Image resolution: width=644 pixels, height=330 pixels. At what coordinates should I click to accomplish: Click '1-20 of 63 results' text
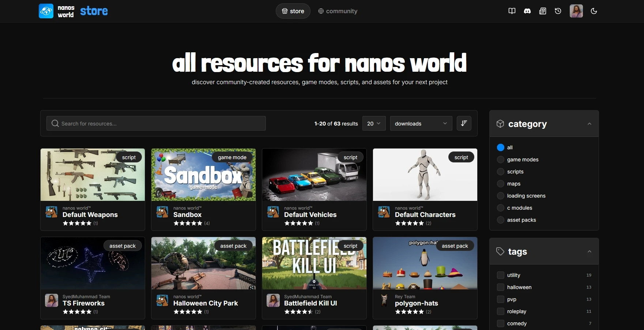tap(336, 124)
